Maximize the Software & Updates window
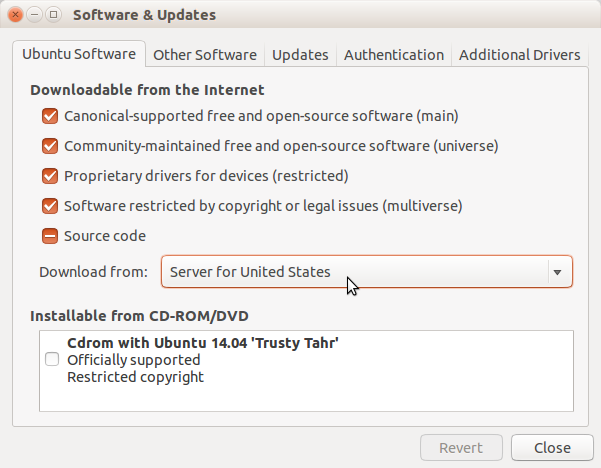This screenshot has width=601, height=468. point(54,15)
